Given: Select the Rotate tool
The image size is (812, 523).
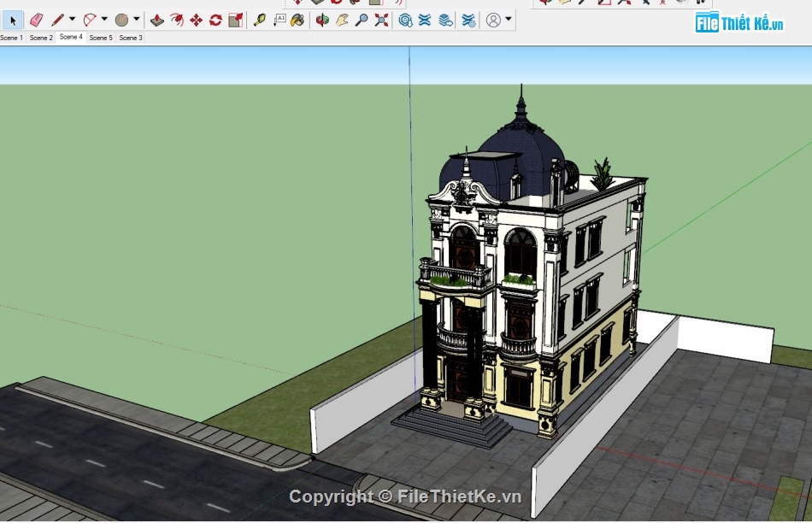Looking at the screenshot, I should click(x=216, y=21).
